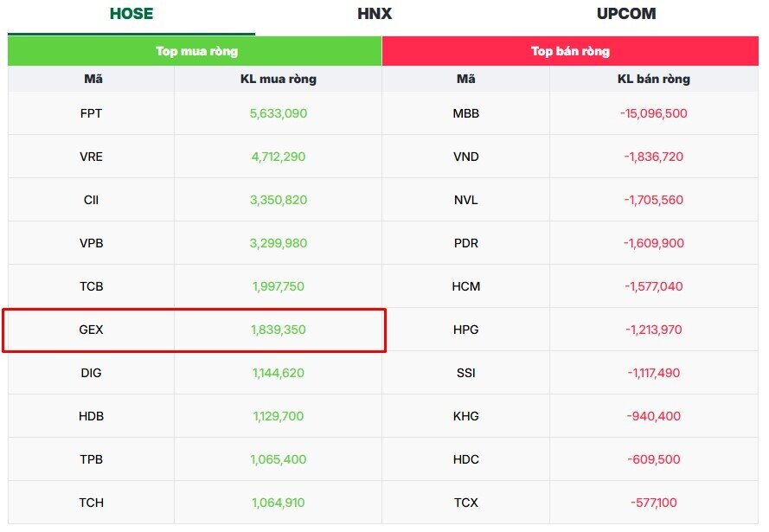Click VND net sell value -1,836,720
The image size is (769, 532).
pyautogui.click(x=654, y=157)
